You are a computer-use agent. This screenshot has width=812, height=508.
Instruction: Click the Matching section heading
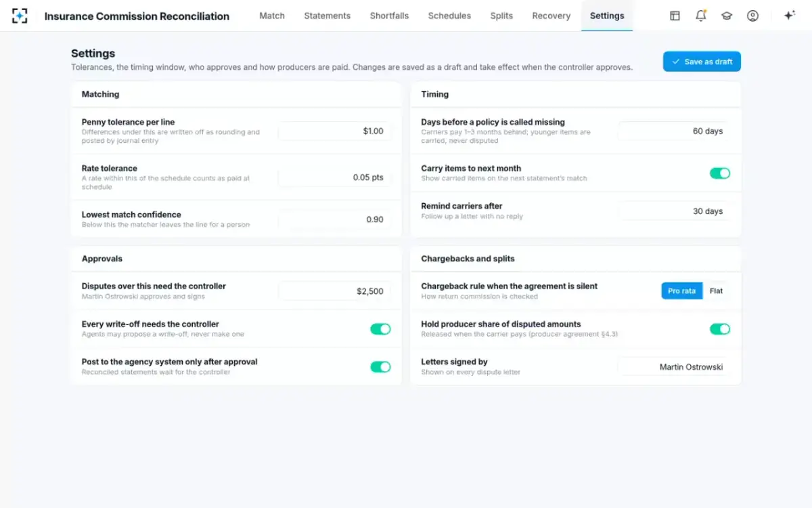point(100,94)
